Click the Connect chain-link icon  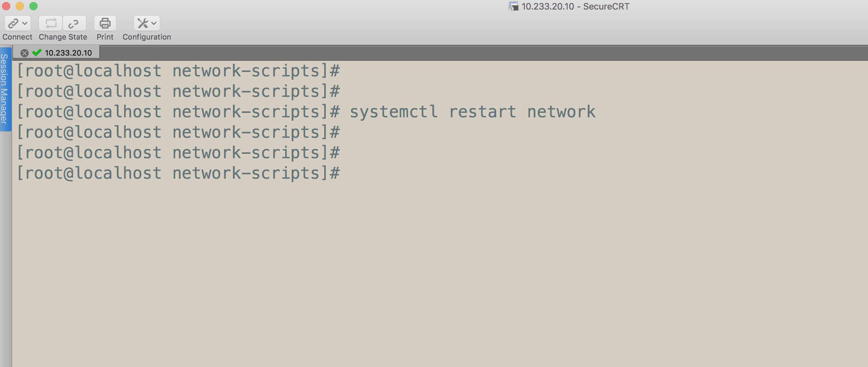point(13,24)
